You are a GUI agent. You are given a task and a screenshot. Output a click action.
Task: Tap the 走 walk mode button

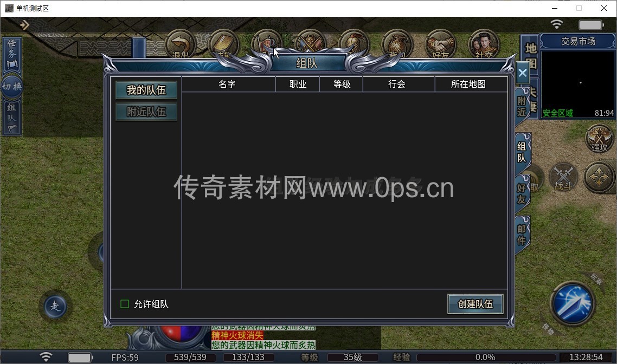pos(55,307)
